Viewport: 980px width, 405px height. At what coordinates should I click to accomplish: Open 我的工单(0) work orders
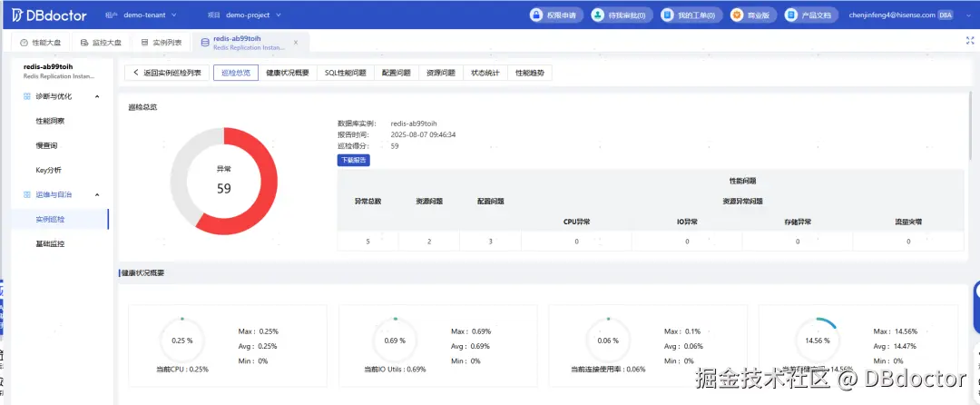(691, 15)
